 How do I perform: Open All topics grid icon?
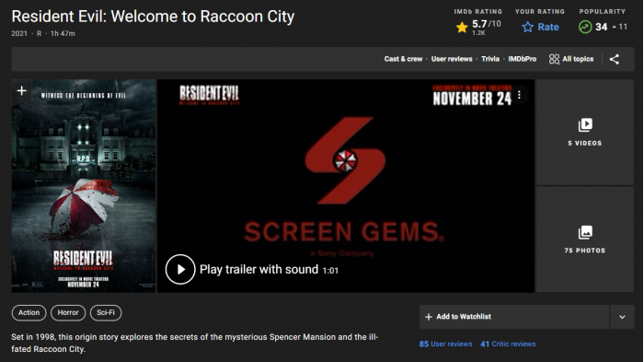554,59
